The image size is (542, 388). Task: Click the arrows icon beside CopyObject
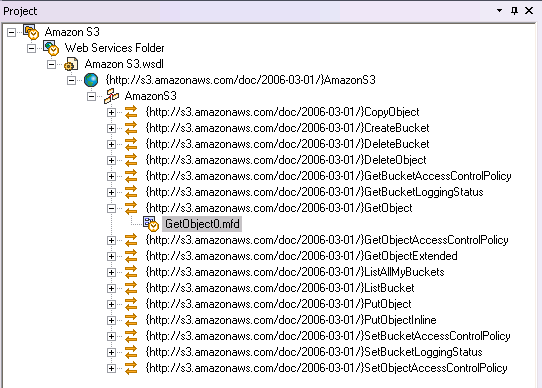coord(131,112)
